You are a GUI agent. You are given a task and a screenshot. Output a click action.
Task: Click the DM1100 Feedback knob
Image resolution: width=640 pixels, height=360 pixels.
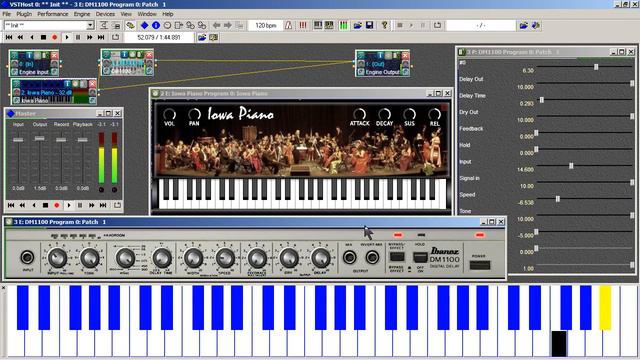(x=257, y=258)
